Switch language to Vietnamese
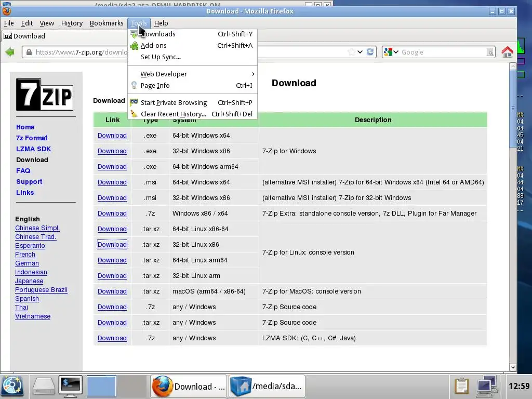The height and width of the screenshot is (399, 532). (x=33, y=316)
